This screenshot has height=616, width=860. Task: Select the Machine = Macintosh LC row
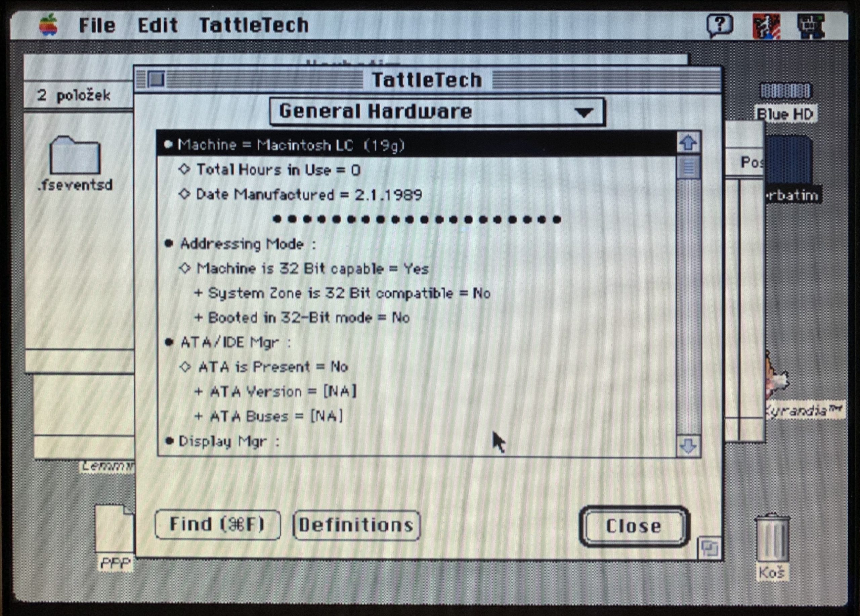[x=417, y=144]
